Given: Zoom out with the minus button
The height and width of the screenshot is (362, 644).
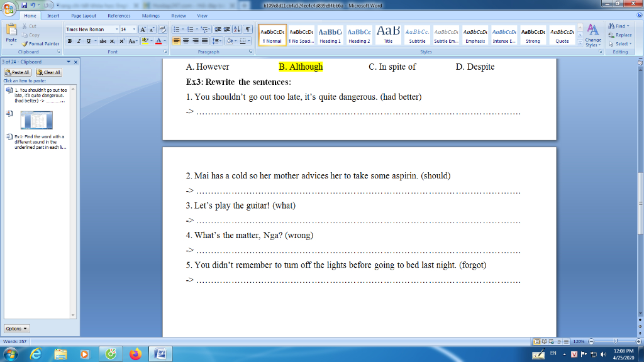Looking at the screenshot, I should click(591, 341).
